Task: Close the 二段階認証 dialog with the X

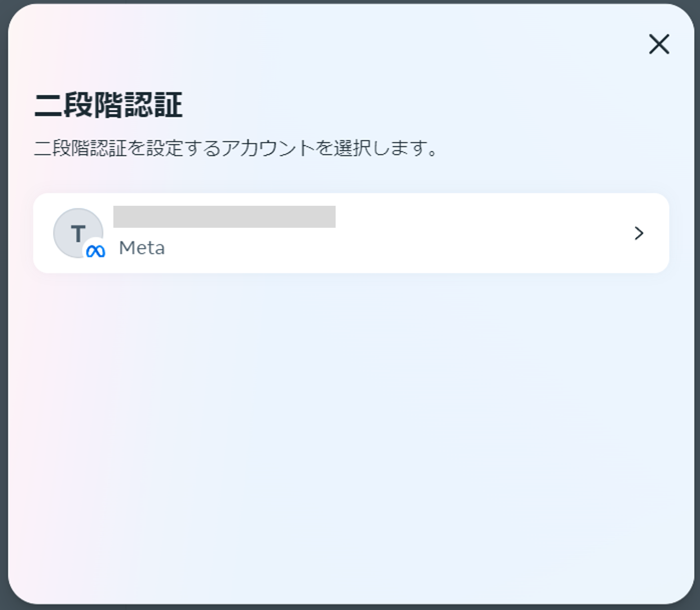Action: pyautogui.click(x=658, y=44)
